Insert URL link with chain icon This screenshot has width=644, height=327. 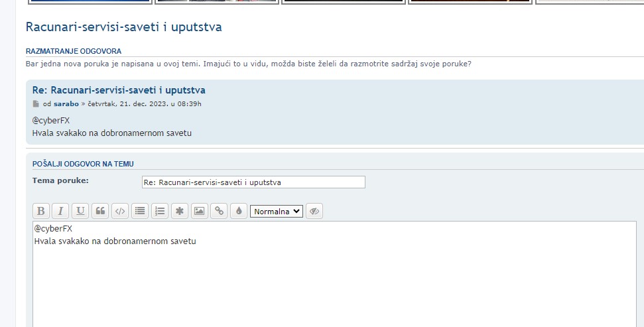point(219,211)
